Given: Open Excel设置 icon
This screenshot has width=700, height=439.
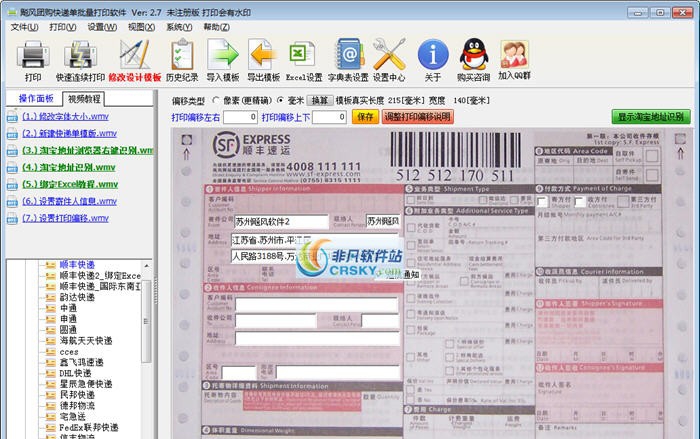Looking at the screenshot, I should pyautogui.click(x=303, y=54).
